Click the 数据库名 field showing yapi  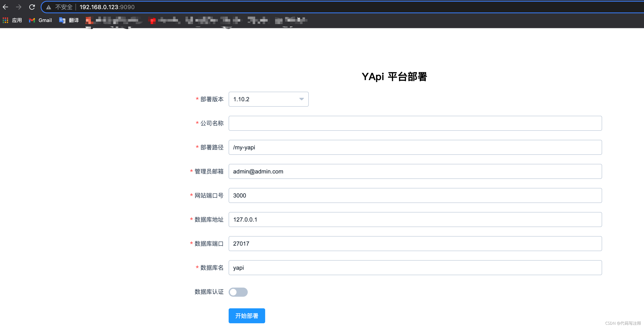tap(415, 268)
